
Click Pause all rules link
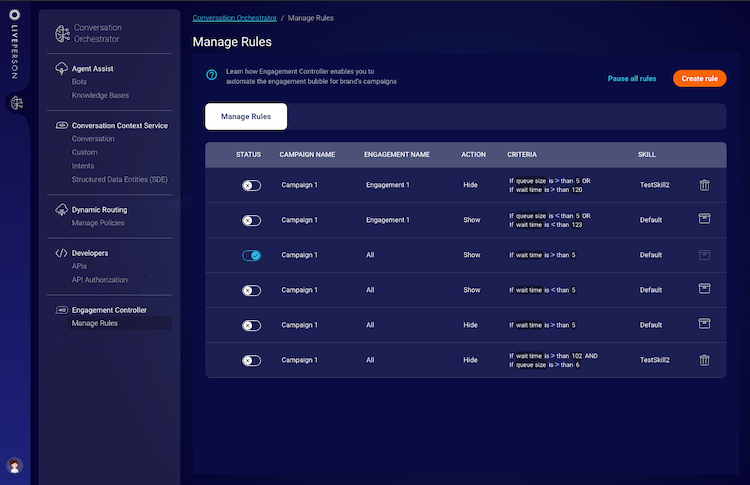632,78
